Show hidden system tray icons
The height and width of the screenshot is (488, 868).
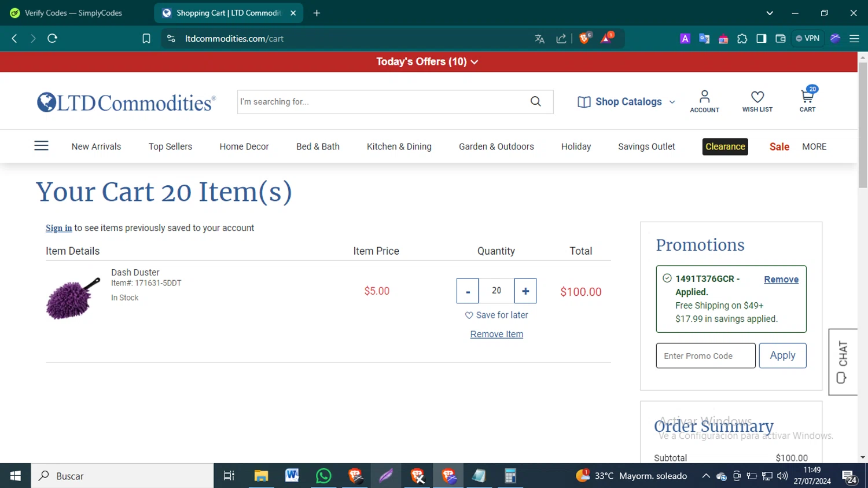tap(706, 476)
